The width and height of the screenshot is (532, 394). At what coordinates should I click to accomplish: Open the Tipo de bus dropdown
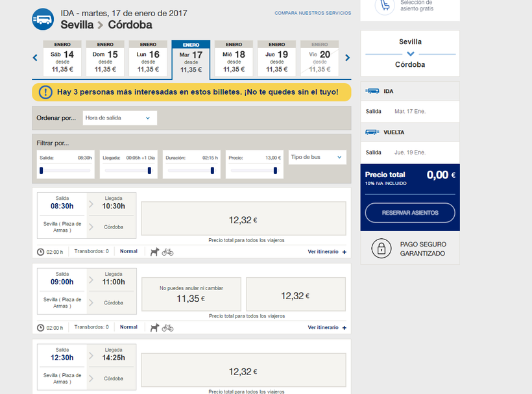pyautogui.click(x=317, y=157)
